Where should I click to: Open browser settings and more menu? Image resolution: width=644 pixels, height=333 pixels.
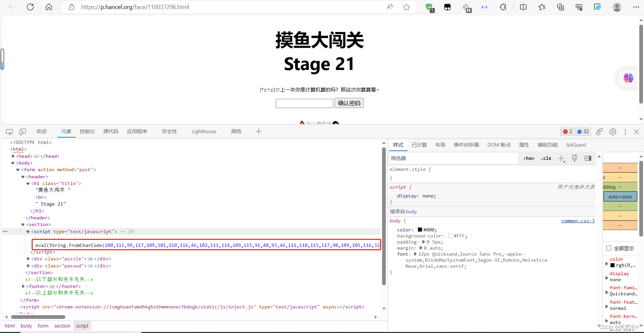(x=636, y=7)
